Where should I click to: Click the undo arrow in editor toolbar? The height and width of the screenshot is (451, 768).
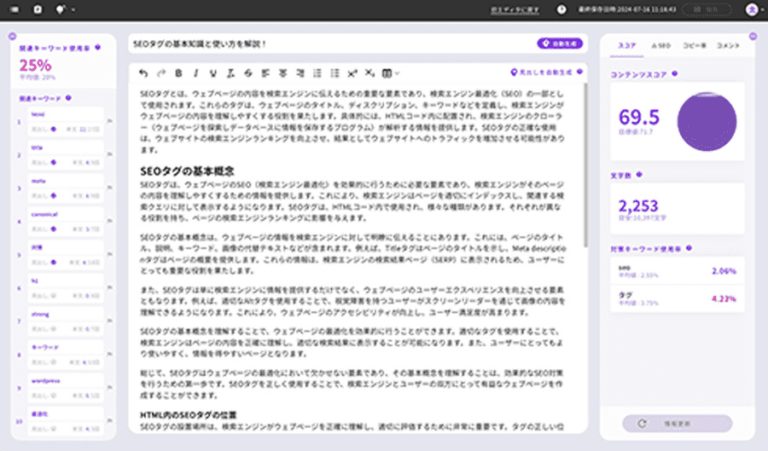pos(143,73)
